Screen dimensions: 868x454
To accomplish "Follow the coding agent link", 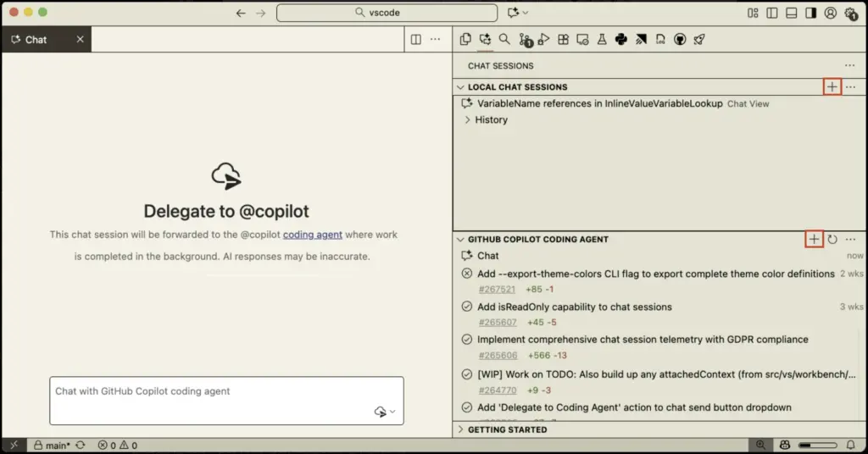I will click(x=313, y=235).
